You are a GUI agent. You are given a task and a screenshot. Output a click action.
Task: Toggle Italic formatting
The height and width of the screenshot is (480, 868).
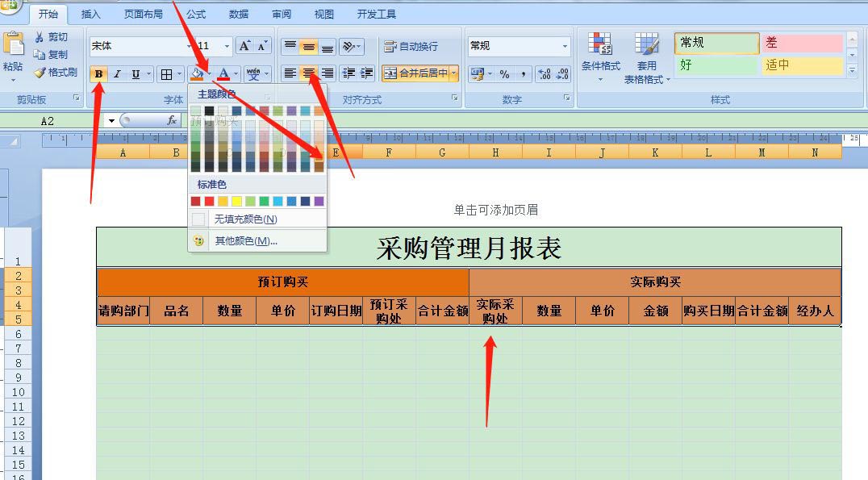pos(117,73)
